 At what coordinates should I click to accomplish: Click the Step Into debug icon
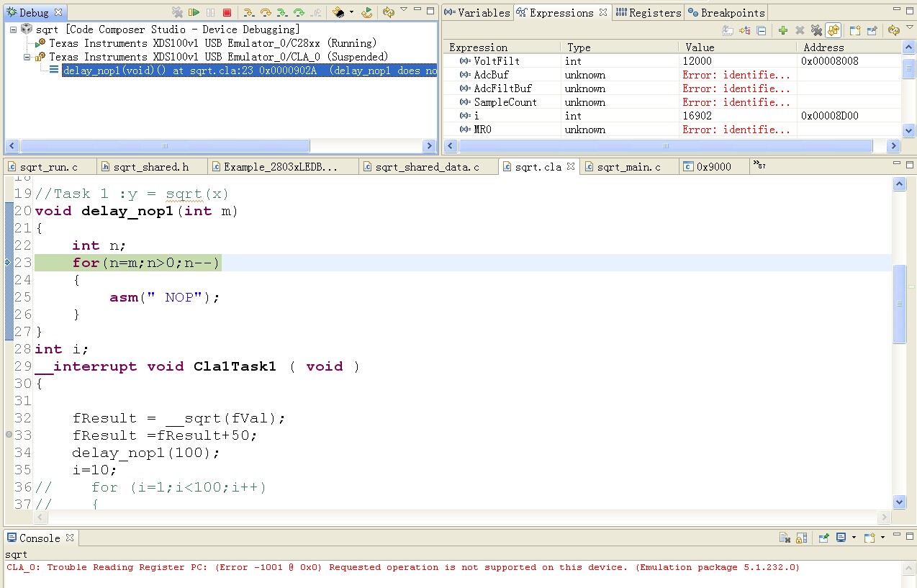click(x=248, y=12)
